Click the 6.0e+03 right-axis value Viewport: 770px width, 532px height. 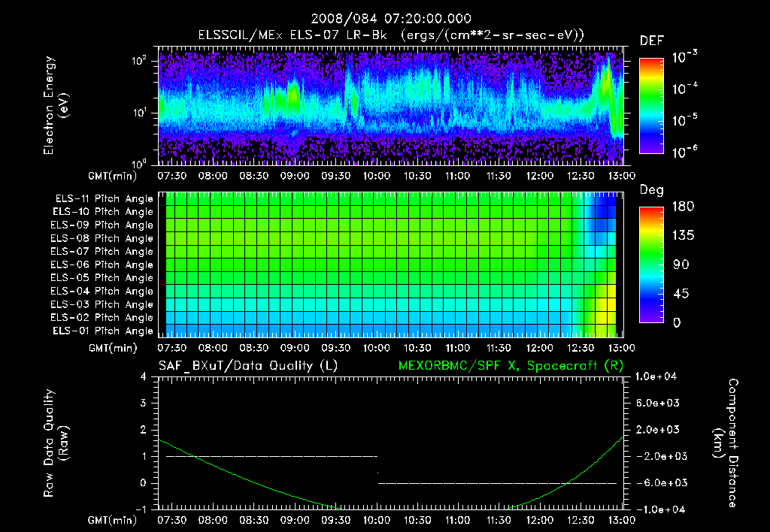click(658, 403)
